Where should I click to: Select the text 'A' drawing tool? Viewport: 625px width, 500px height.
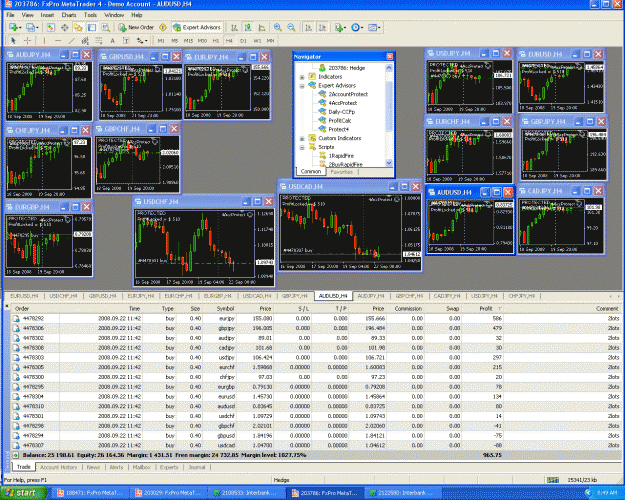(112, 41)
